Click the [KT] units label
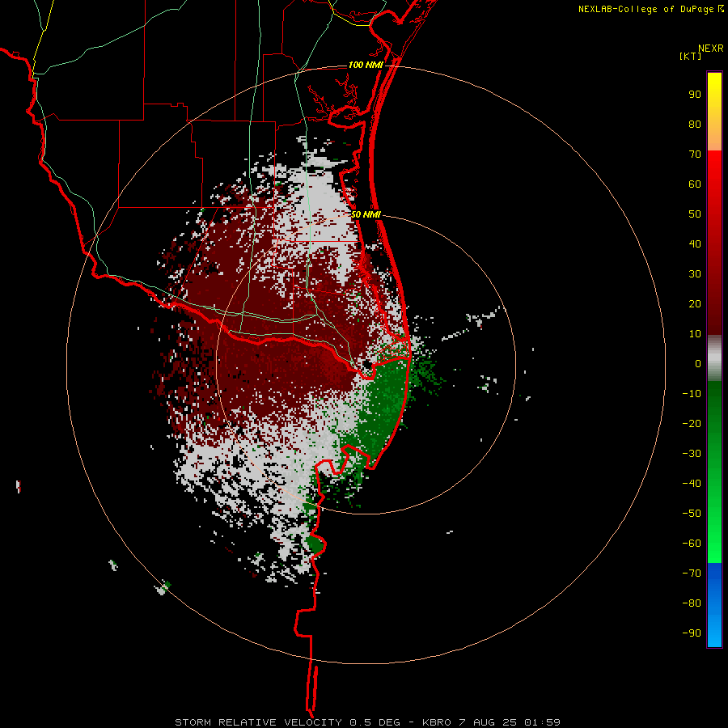Image resolution: width=728 pixels, height=728 pixels. tap(691, 56)
